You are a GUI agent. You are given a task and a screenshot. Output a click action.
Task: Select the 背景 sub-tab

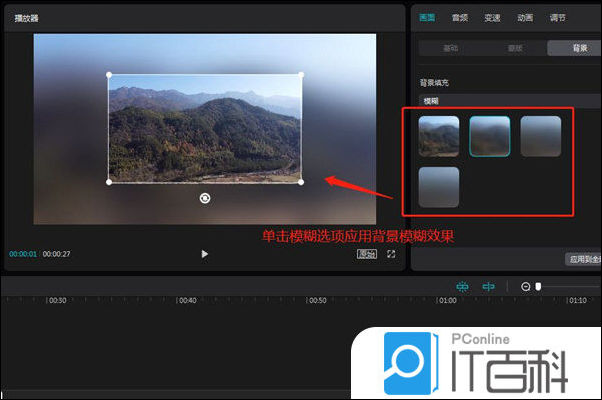[x=574, y=48]
